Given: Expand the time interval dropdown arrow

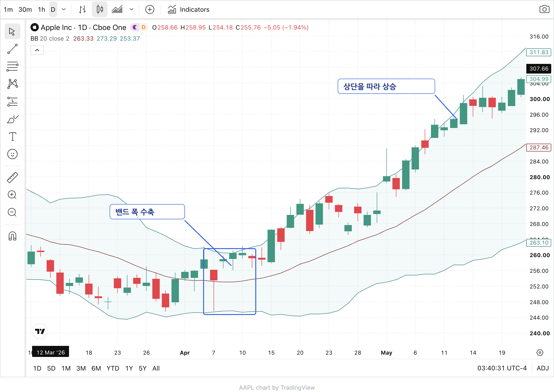Looking at the screenshot, I should tap(64, 9).
